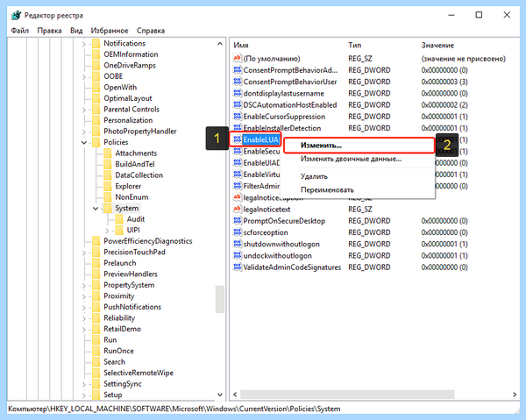Select the NonEnum key
The image size is (526, 420).
coord(131,197)
